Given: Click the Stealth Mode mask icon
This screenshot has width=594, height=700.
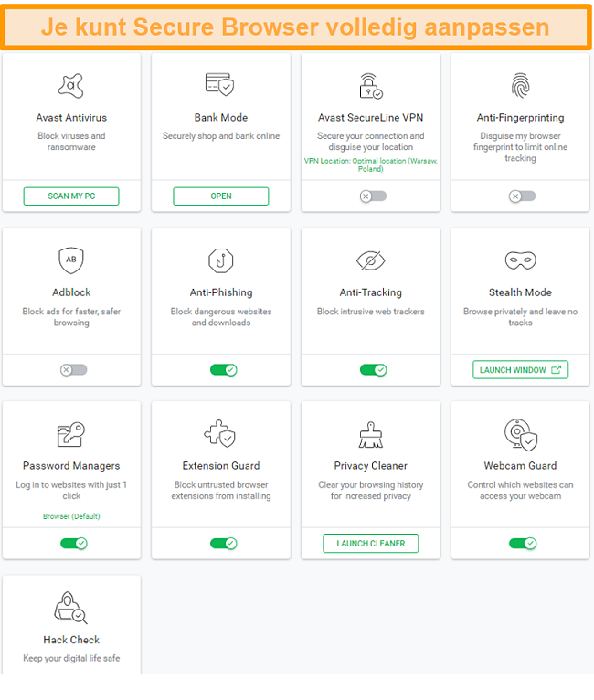Looking at the screenshot, I should 520,260.
